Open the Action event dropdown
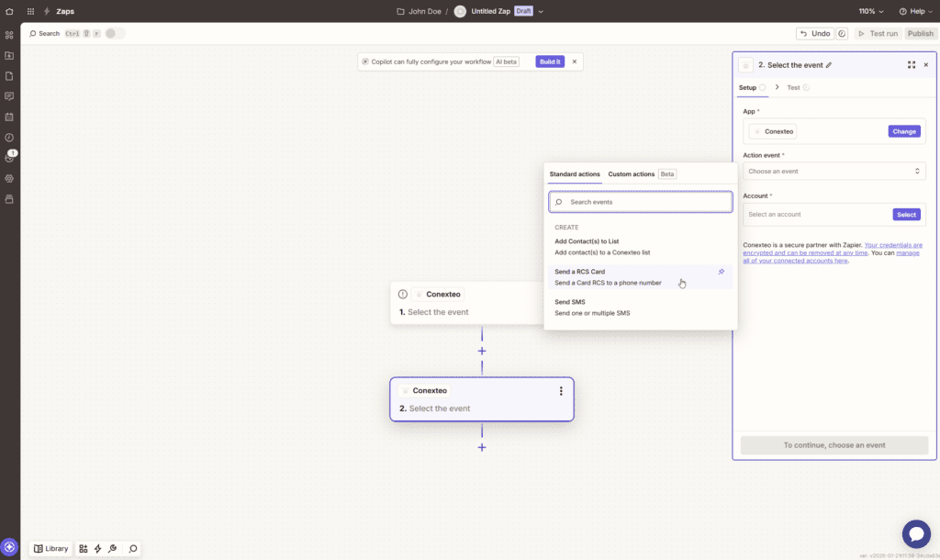 (x=834, y=171)
